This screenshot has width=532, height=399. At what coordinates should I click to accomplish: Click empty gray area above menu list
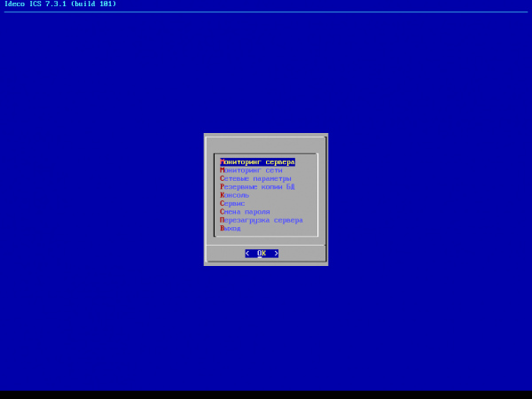click(266, 144)
